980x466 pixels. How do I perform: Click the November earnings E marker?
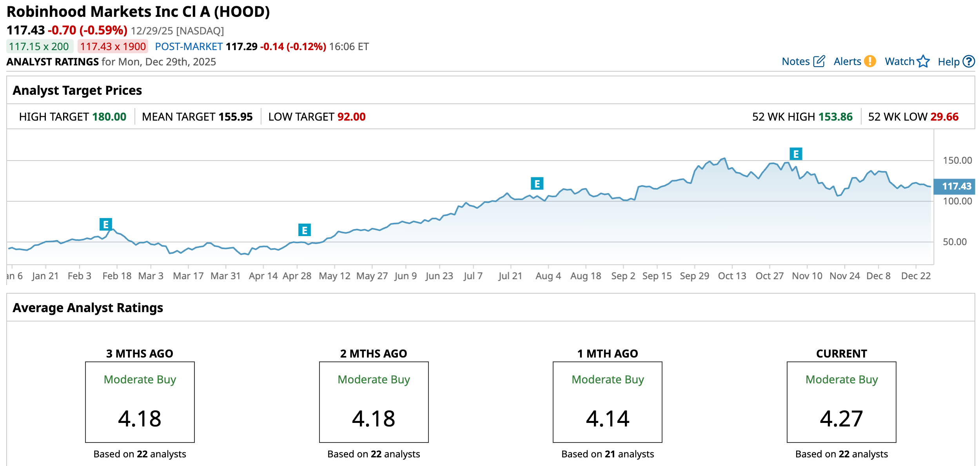click(795, 154)
